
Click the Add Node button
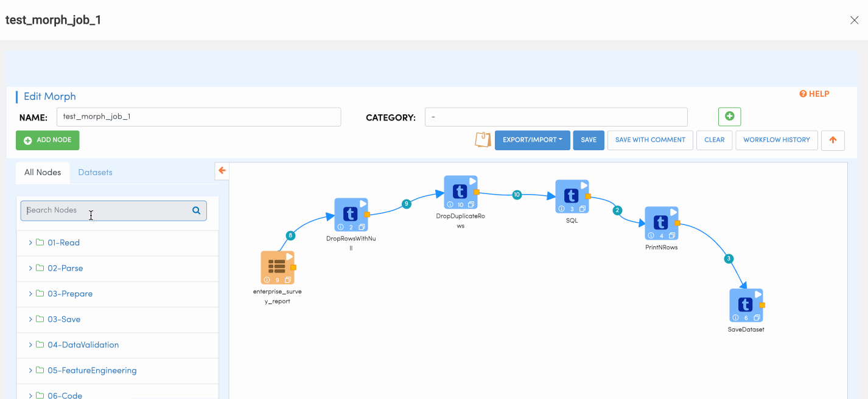[47, 140]
